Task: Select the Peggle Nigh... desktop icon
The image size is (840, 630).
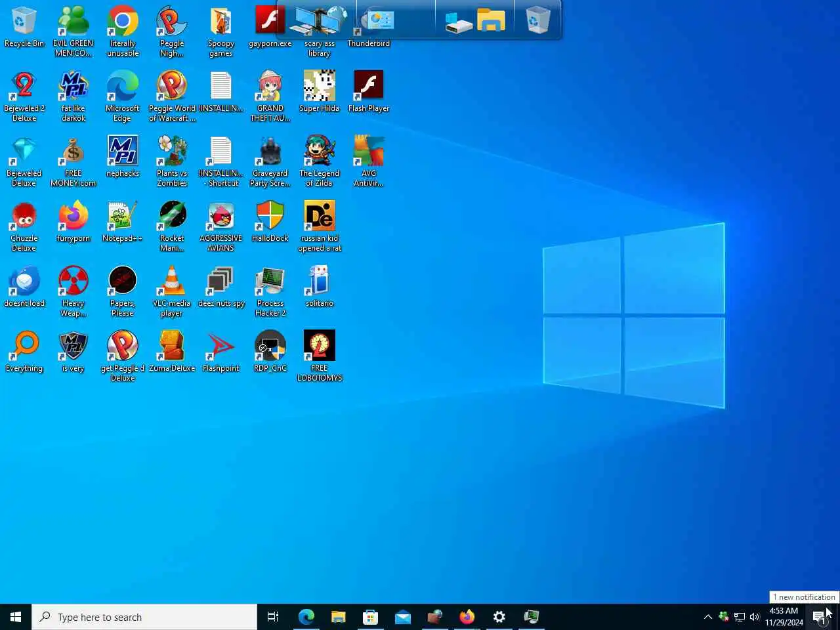Action: (x=172, y=31)
